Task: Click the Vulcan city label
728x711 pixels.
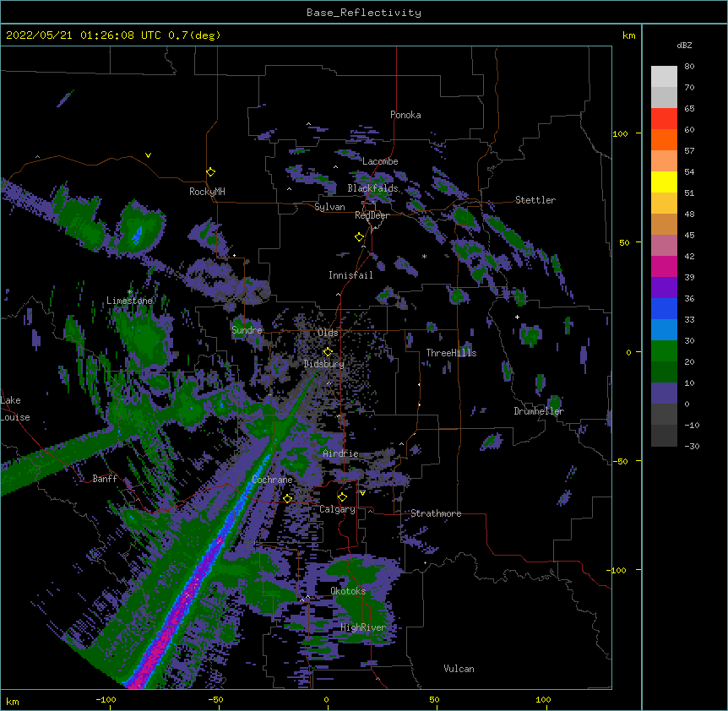Action: coord(459,669)
